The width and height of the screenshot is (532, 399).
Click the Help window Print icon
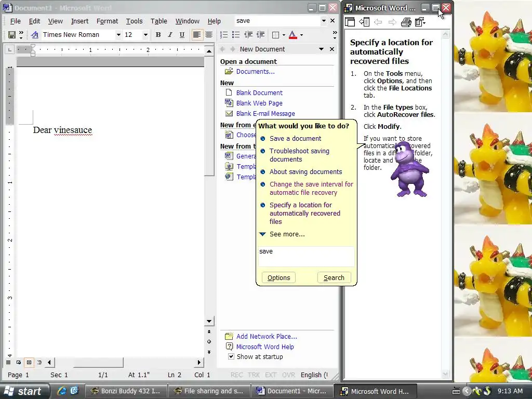(406, 22)
